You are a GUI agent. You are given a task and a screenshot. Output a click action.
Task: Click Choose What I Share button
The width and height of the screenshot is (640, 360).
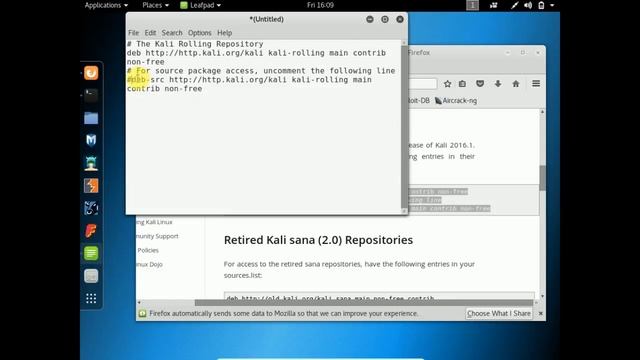(x=499, y=313)
